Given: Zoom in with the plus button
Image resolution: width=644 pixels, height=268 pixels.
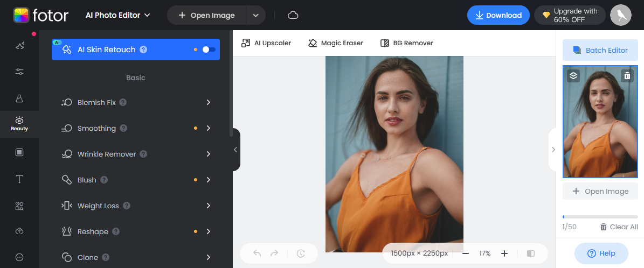Looking at the screenshot, I should click(x=504, y=253).
